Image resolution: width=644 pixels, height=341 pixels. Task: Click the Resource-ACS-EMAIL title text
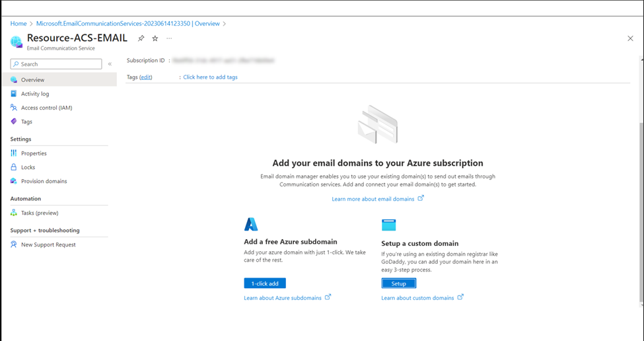[x=77, y=38]
